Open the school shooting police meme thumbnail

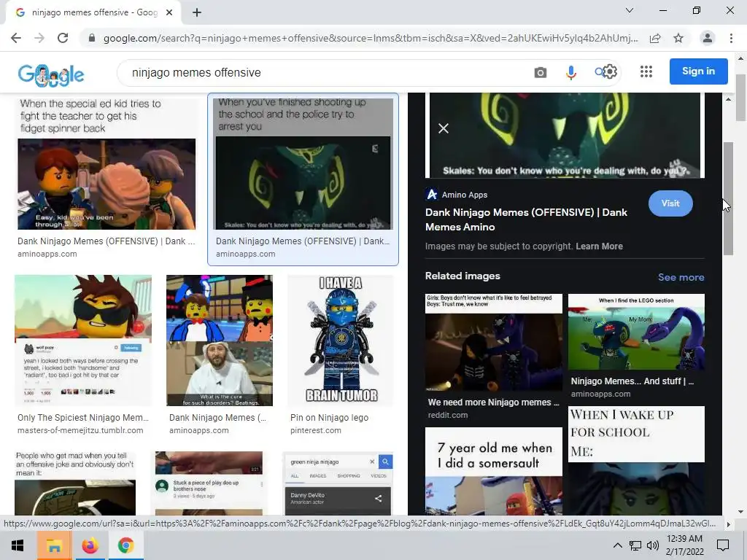(303, 164)
